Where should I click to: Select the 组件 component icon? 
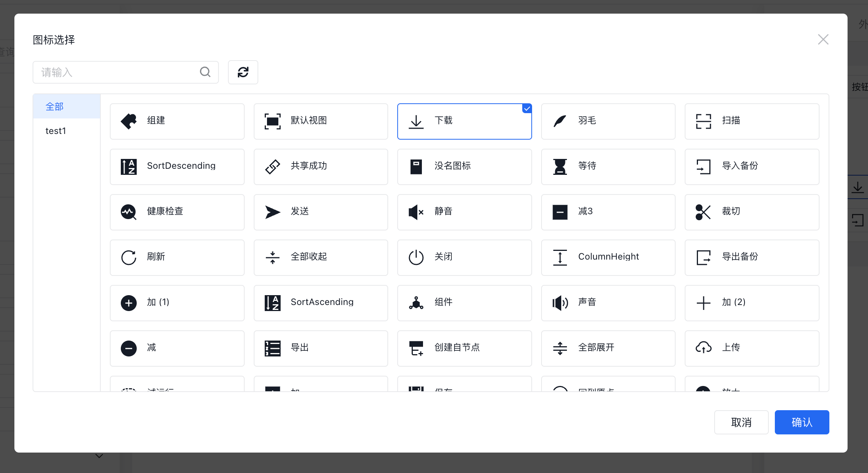coord(464,303)
